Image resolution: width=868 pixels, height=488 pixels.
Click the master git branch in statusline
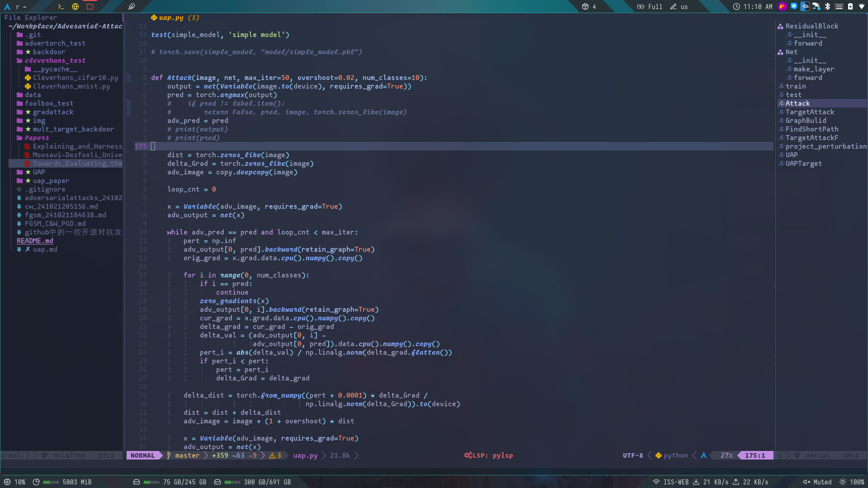click(x=187, y=455)
